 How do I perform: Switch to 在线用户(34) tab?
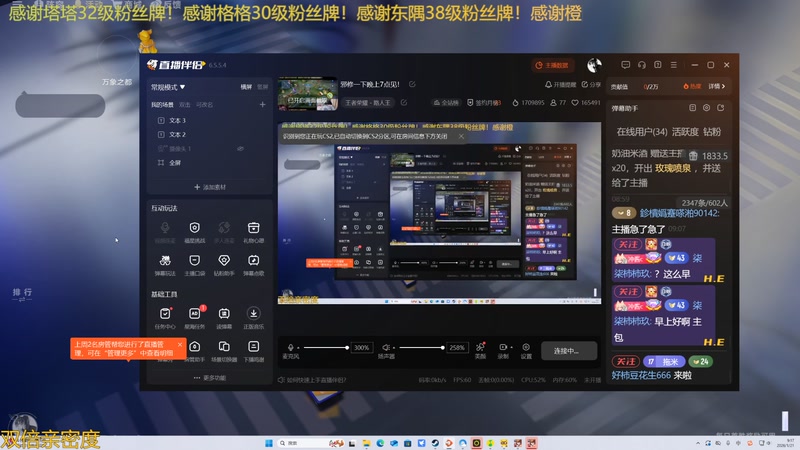pos(642,132)
